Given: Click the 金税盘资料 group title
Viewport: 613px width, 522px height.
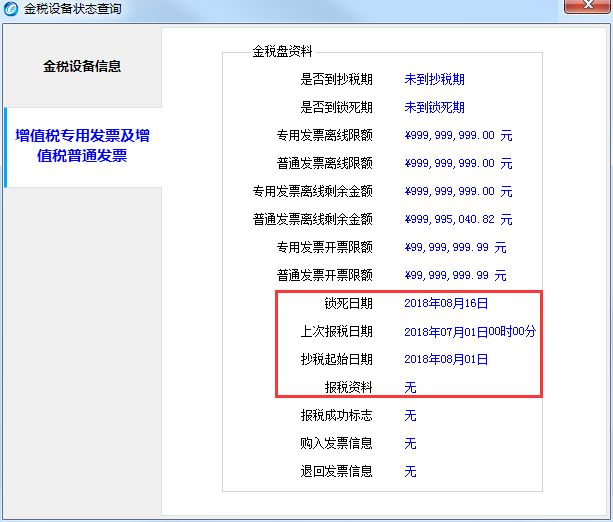Looking at the screenshot, I should tap(282, 51).
